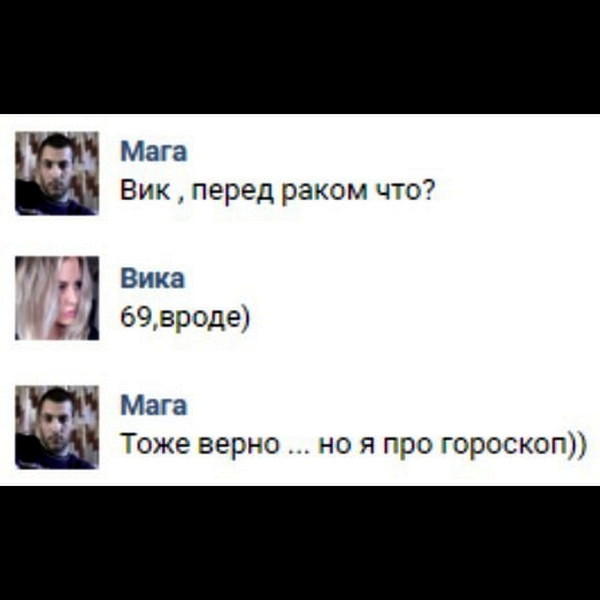600x600 pixels.
Task: Click the number 69 in Вика's reply
Action: [x=134, y=317]
